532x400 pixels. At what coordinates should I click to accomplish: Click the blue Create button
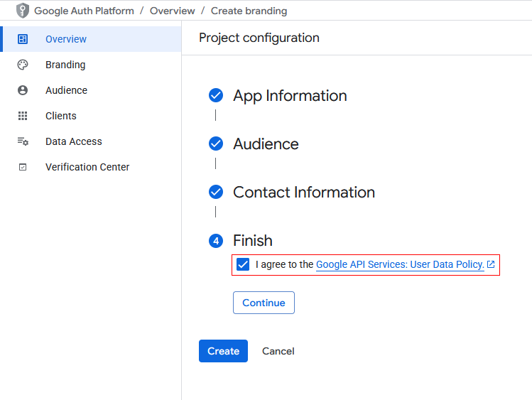tap(223, 351)
